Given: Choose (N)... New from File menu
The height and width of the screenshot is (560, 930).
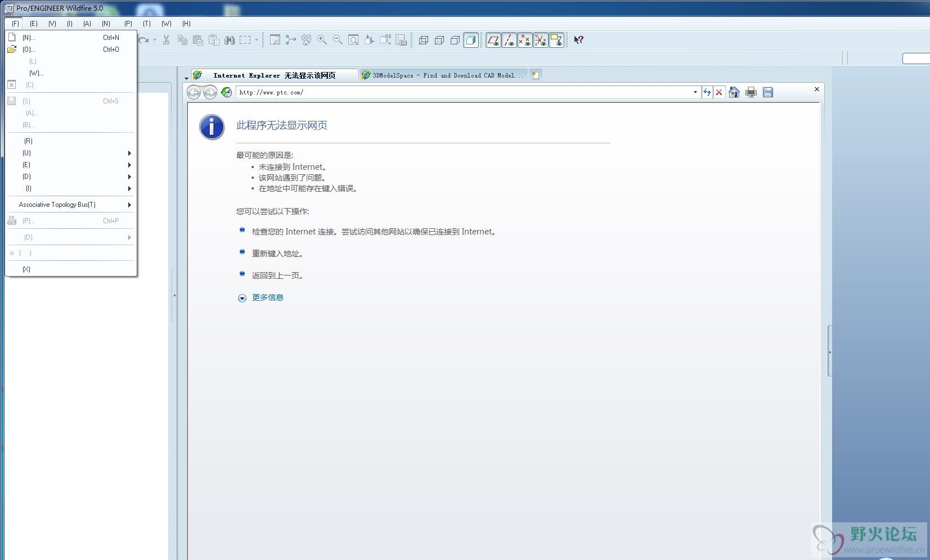Looking at the screenshot, I should pyautogui.click(x=71, y=38).
